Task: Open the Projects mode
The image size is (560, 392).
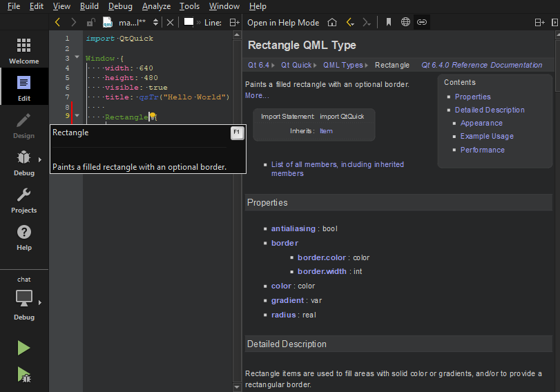Action: pyautogui.click(x=23, y=200)
